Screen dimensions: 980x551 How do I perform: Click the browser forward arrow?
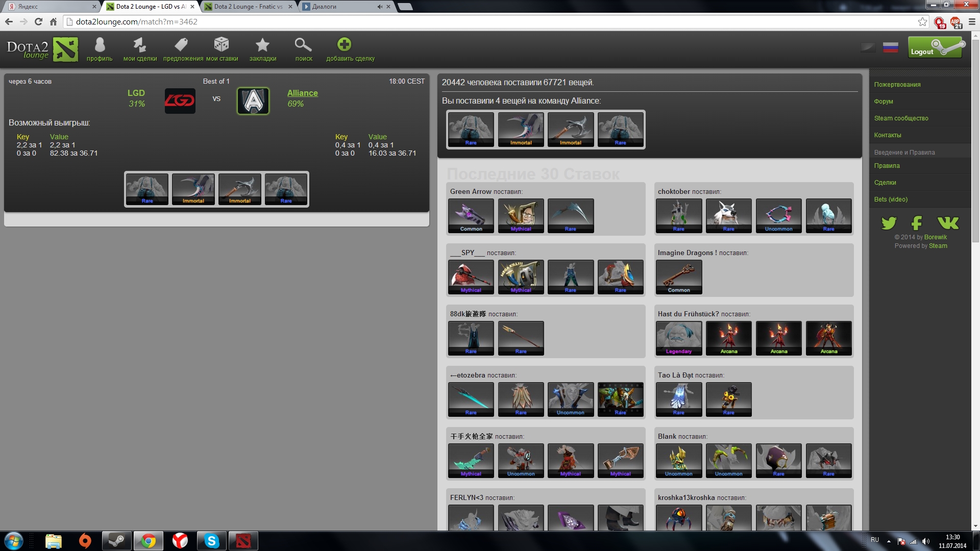(x=23, y=21)
